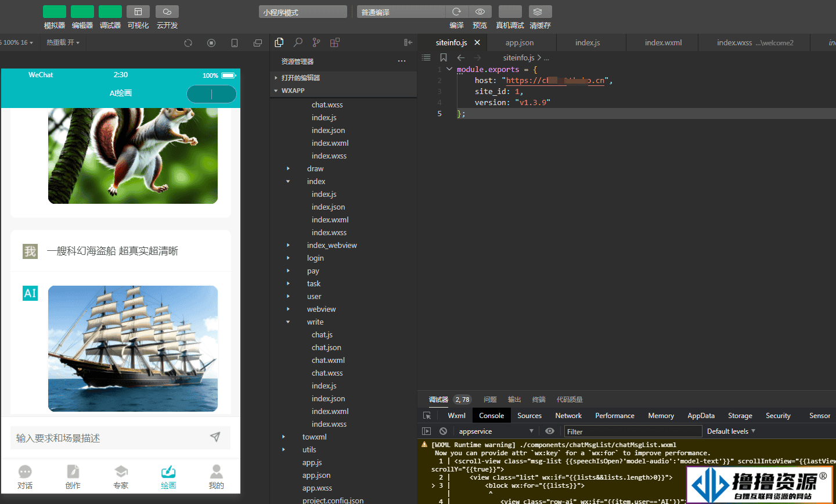Open the Wxml devtools tab
Screen dimensions: 836x504
pyautogui.click(x=457, y=416)
